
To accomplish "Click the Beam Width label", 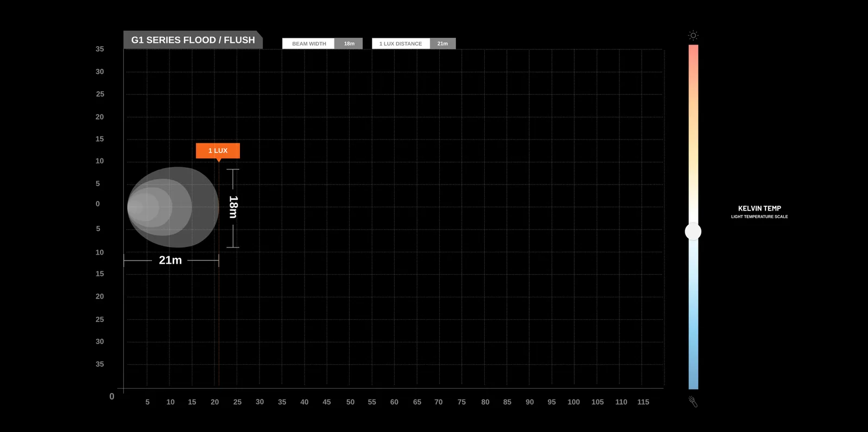I will [x=309, y=44].
